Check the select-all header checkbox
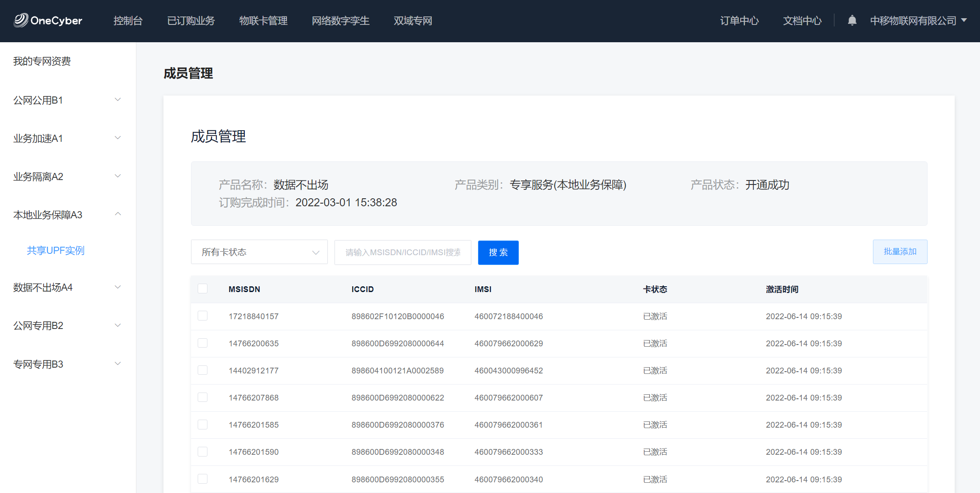 click(x=203, y=289)
